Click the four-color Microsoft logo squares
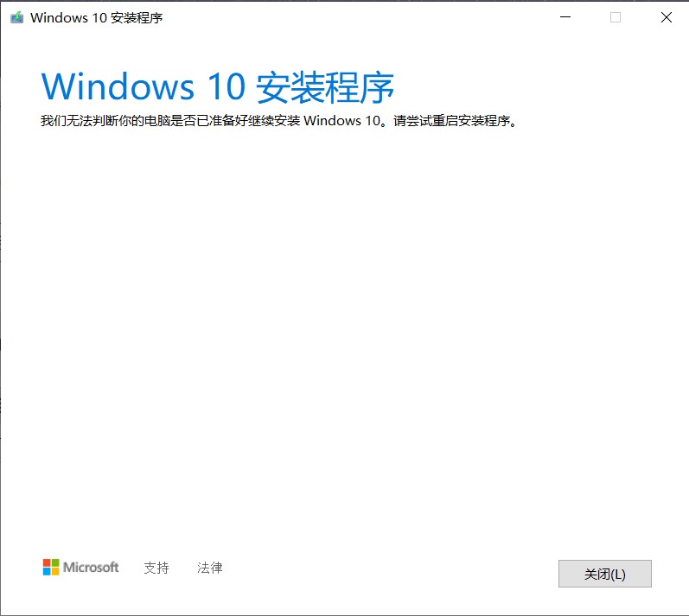 tap(51, 567)
